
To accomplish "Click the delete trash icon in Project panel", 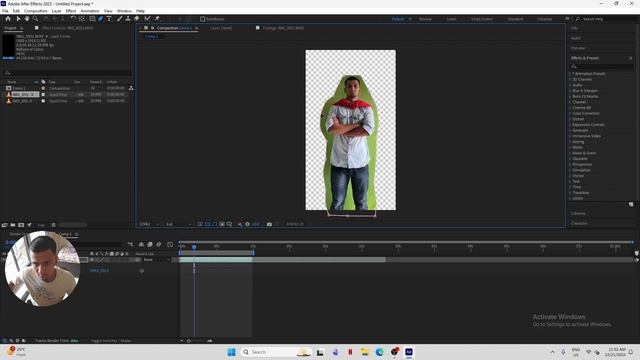I will coord(53,225).
